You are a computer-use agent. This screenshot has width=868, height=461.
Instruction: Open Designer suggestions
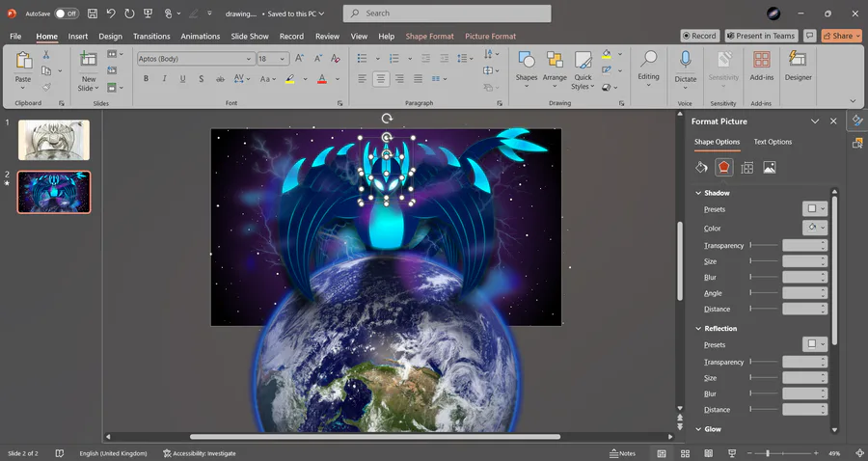click(799, 67)
